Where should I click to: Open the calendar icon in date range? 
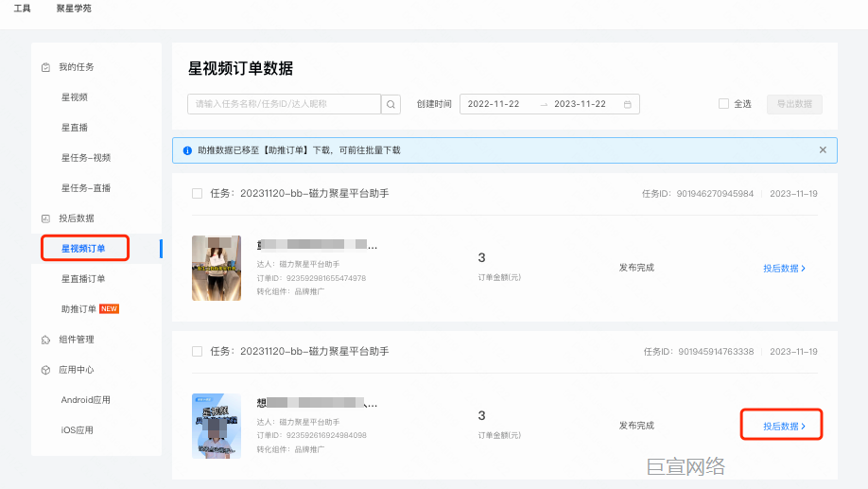627,104
